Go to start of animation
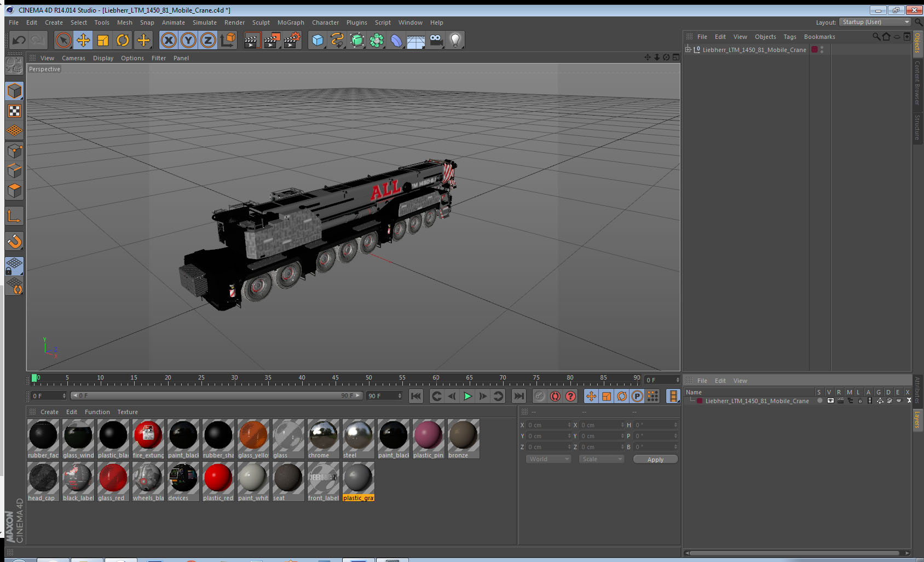 coord(416,396)
